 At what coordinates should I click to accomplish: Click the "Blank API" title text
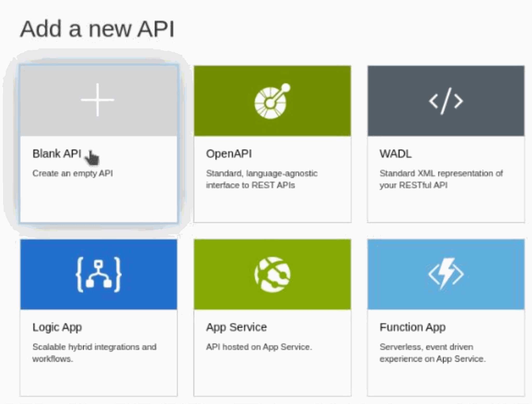click(x=57, y=154)
